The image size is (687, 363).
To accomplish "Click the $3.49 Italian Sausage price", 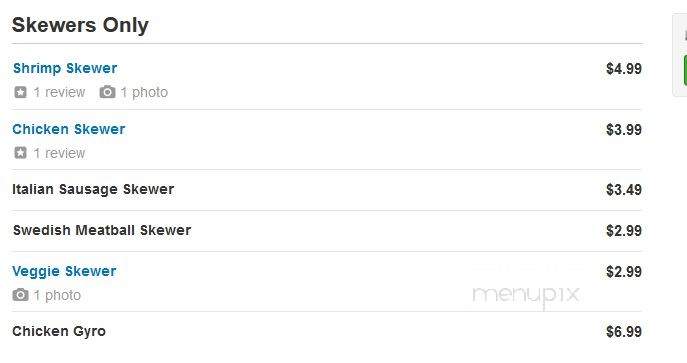I will click(x=624, y=190).
